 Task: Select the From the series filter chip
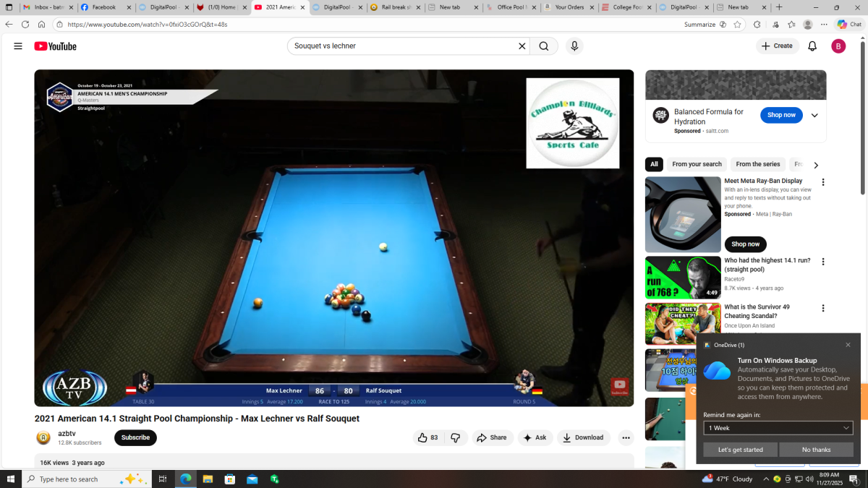click(757, 165)
